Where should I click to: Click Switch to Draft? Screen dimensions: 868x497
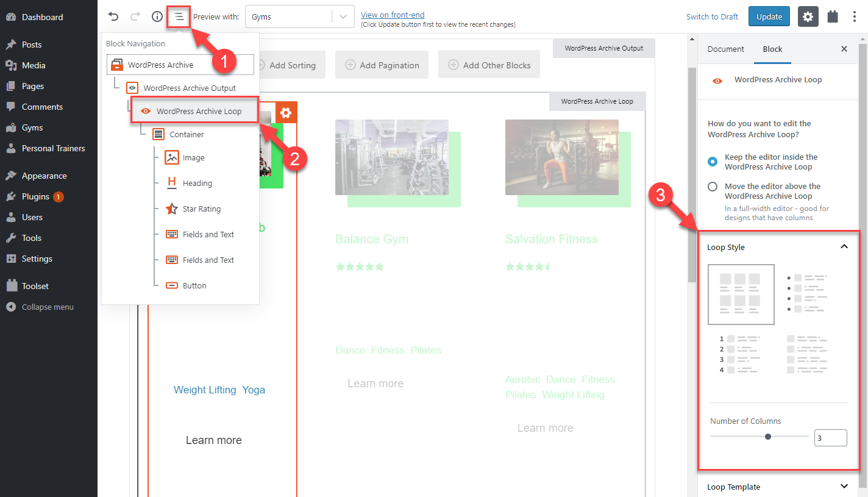[712, 16]
